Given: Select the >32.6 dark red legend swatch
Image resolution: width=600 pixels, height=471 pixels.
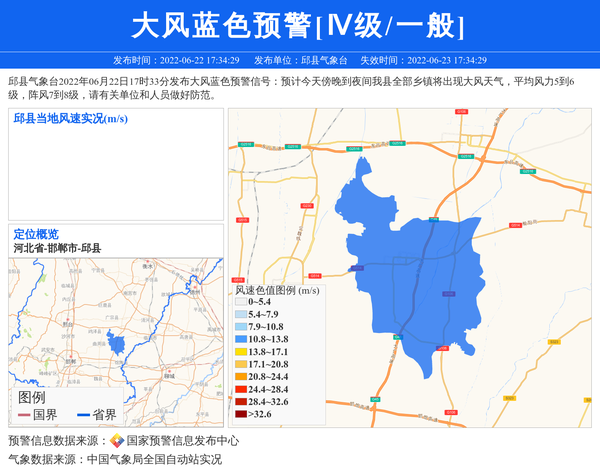Looking at the screenshot, I should [x=240, y=414].
